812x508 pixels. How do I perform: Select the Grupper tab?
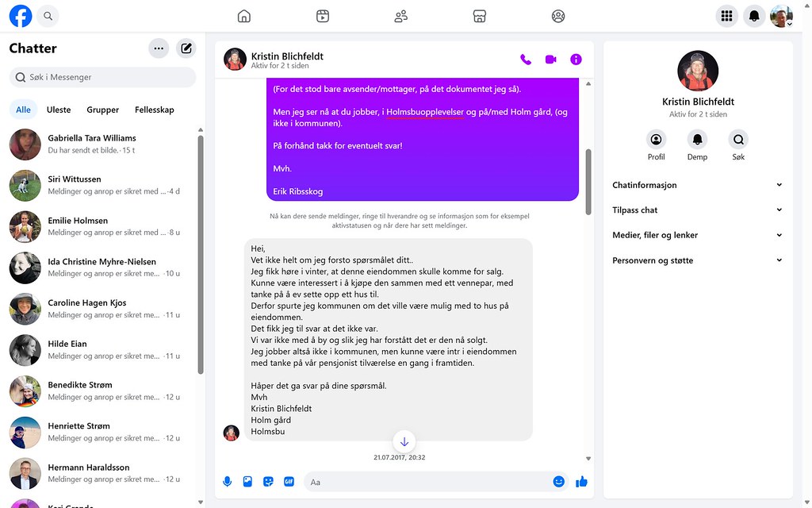102,110
